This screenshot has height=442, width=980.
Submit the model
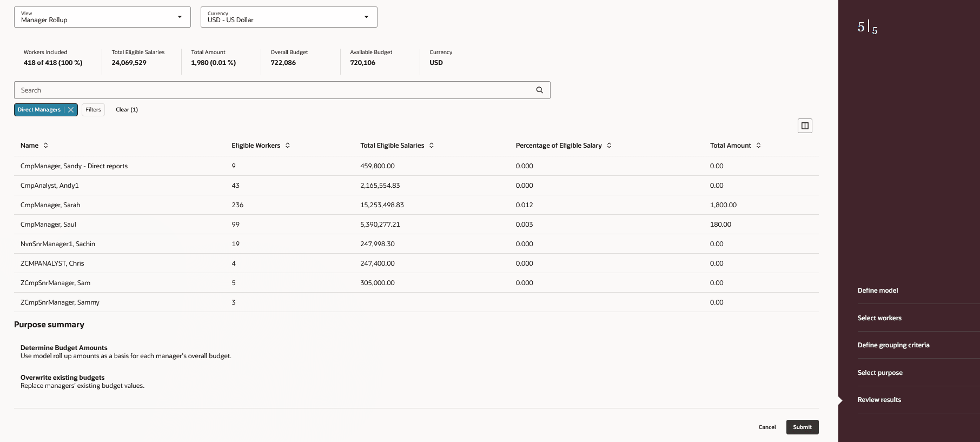802,427
